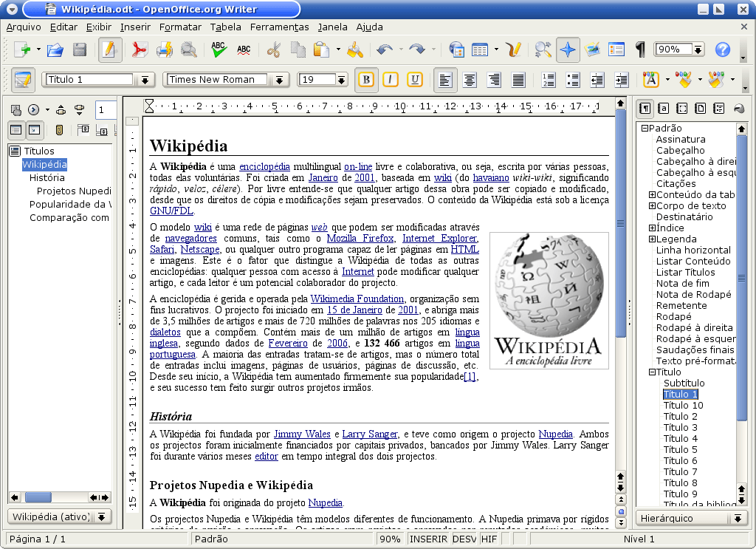
Task: Export document directly as PDF
Action: click(x=140, y=50)
